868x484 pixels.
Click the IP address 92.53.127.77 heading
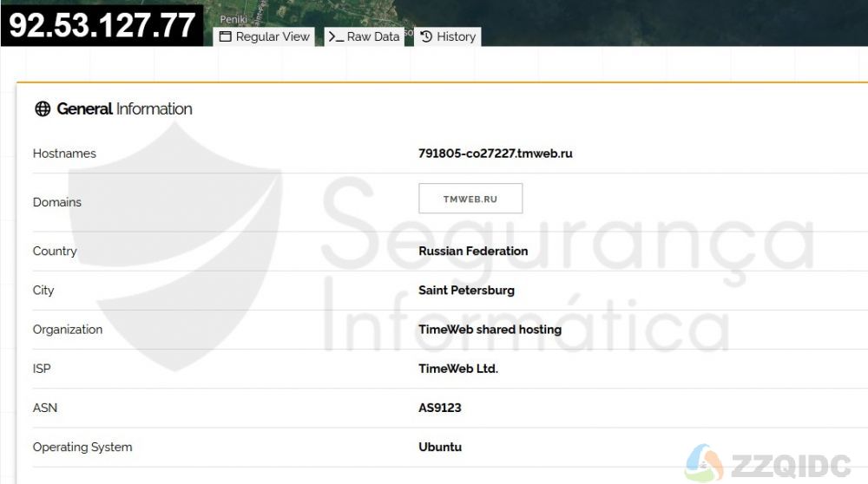(x=102, y=25)
